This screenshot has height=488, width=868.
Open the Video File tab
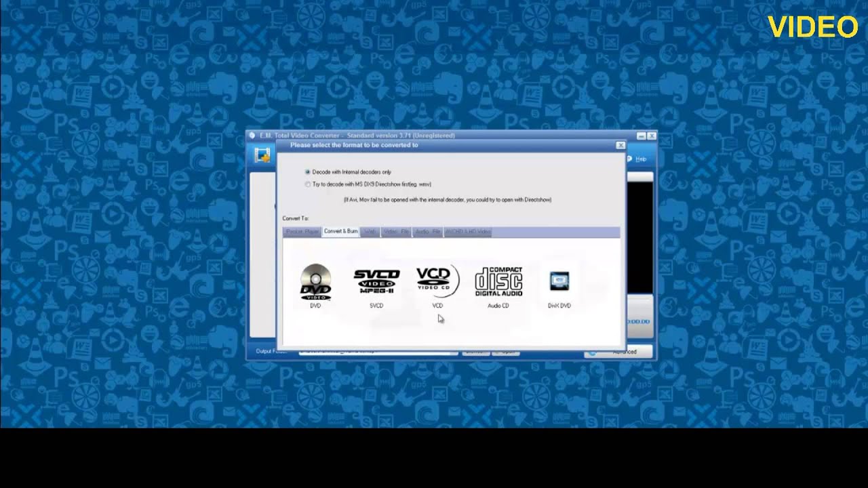[396, 232]
